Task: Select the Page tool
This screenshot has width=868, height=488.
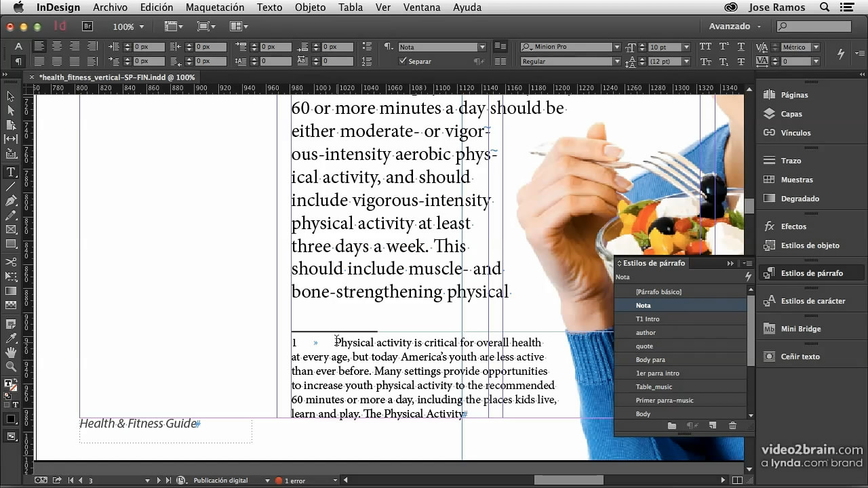Action: (11, 125)
